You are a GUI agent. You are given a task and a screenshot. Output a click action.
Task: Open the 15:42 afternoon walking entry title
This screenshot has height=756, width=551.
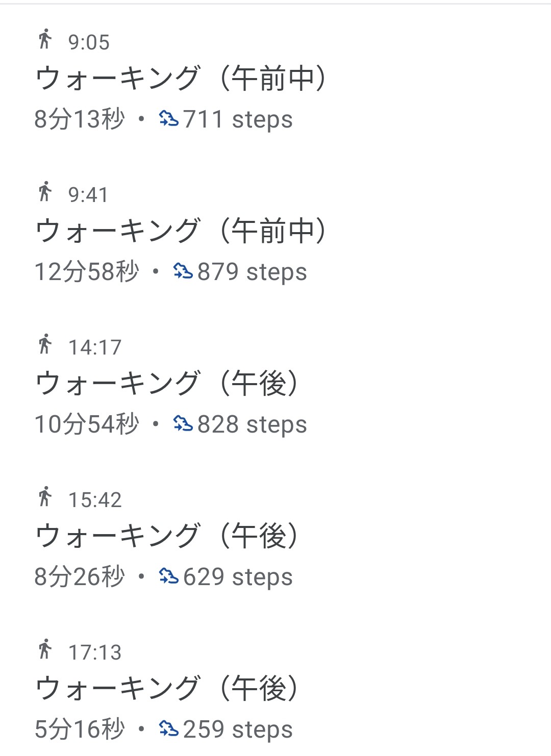(167, 536)
